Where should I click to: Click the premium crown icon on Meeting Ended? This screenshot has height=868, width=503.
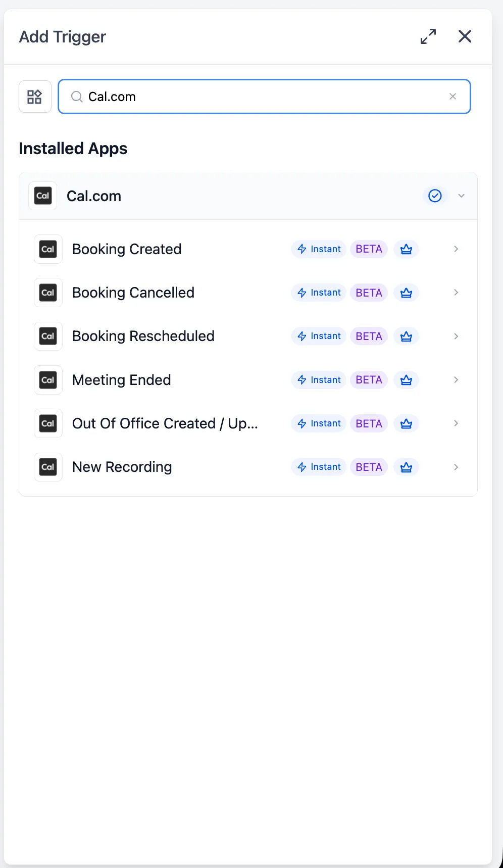point(406,380)
